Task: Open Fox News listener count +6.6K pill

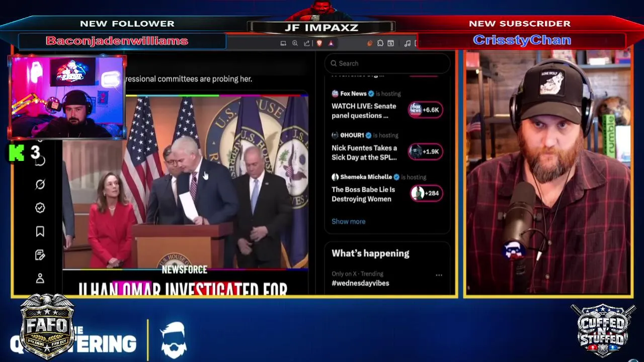Action: tap(426, 110)
